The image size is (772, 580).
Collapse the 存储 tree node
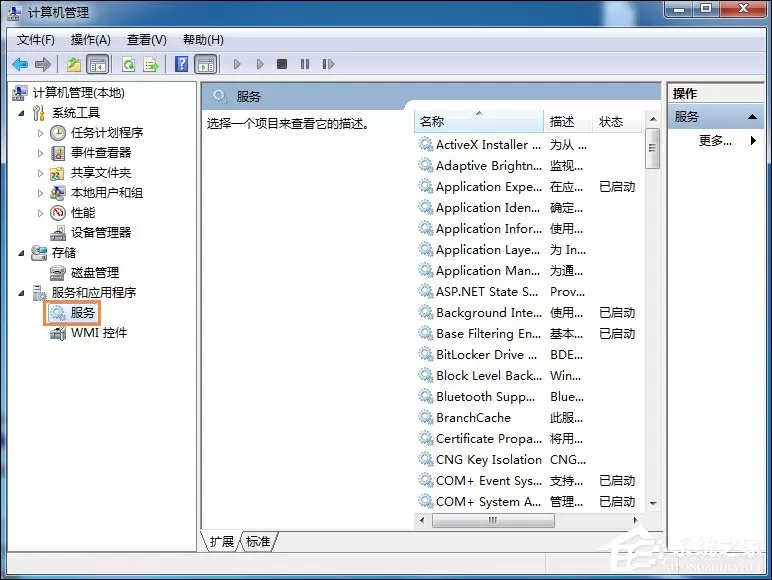pyautogui.click(x=21, y=253)
